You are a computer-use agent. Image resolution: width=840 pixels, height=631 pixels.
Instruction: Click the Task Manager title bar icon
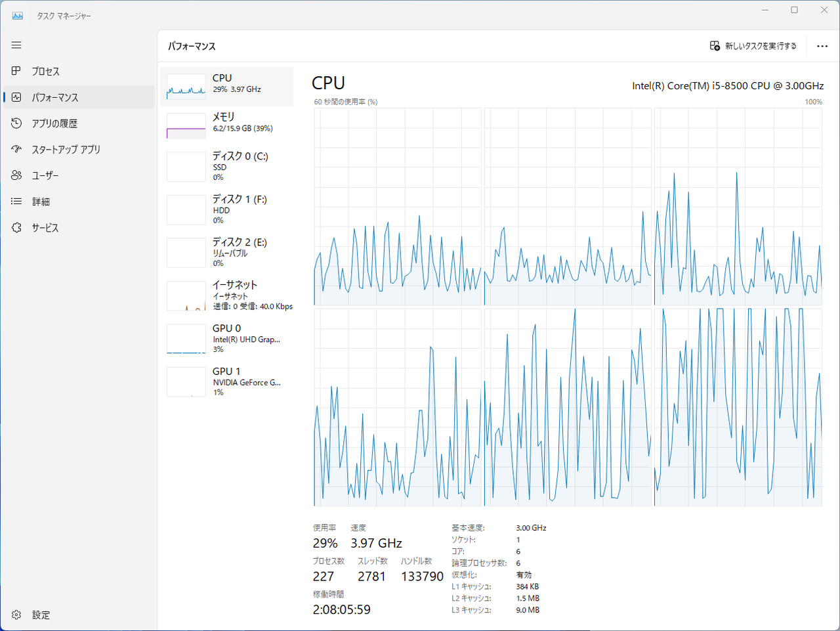click(18, 16)
